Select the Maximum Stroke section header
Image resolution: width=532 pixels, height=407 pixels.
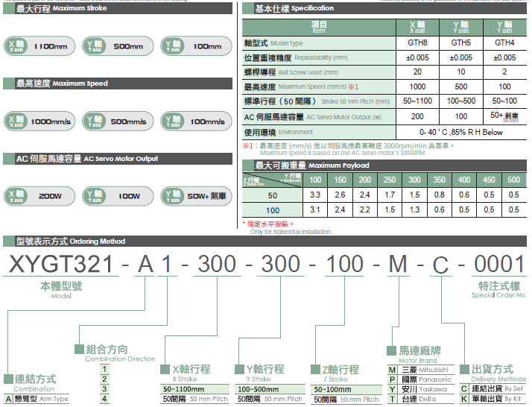click(63, 9)
